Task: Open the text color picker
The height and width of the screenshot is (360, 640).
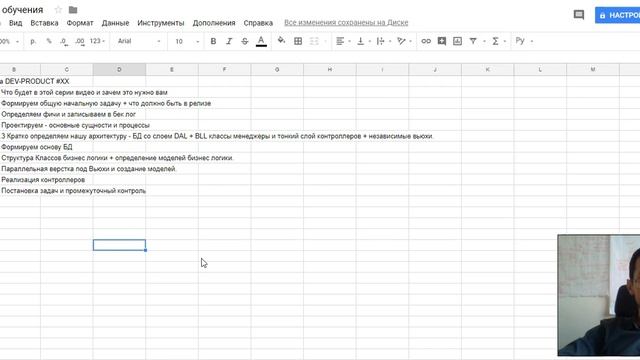Action: tap(261, 41)
